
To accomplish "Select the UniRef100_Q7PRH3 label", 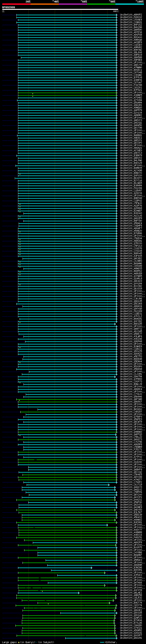I will pyautogui.click(x=131, y=379).
